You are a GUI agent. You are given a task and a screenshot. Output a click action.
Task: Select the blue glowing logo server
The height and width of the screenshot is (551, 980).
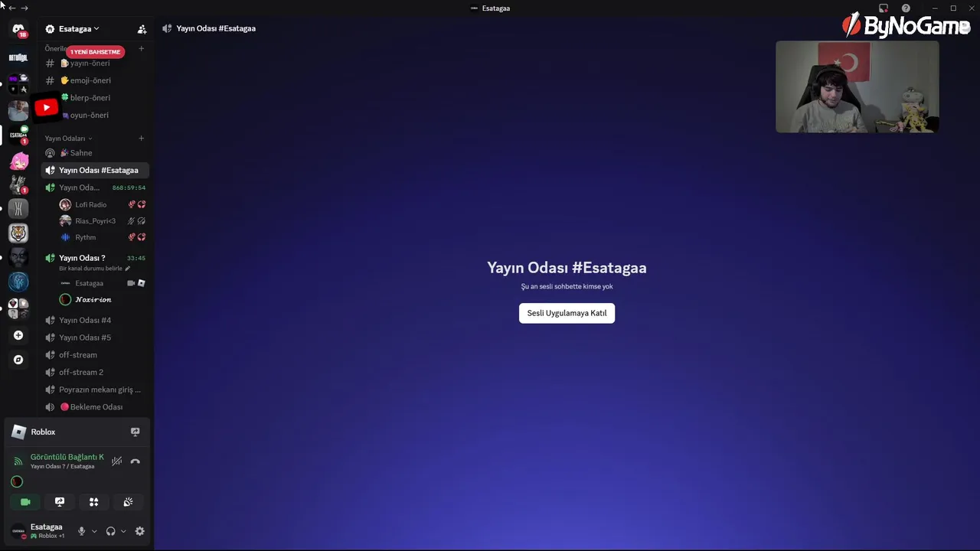tap(18, 282)
